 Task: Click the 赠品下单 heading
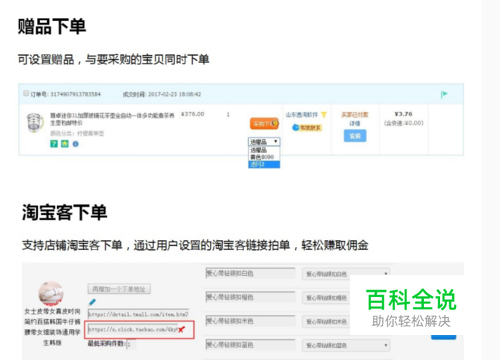pyautogui.click(x=52, y=26)
